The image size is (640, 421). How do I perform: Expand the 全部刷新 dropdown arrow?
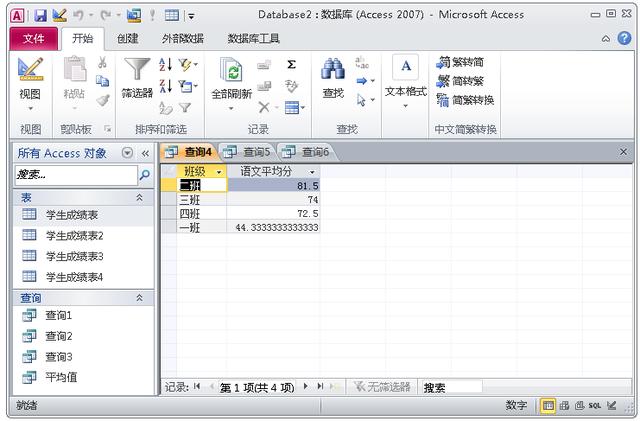231,109
